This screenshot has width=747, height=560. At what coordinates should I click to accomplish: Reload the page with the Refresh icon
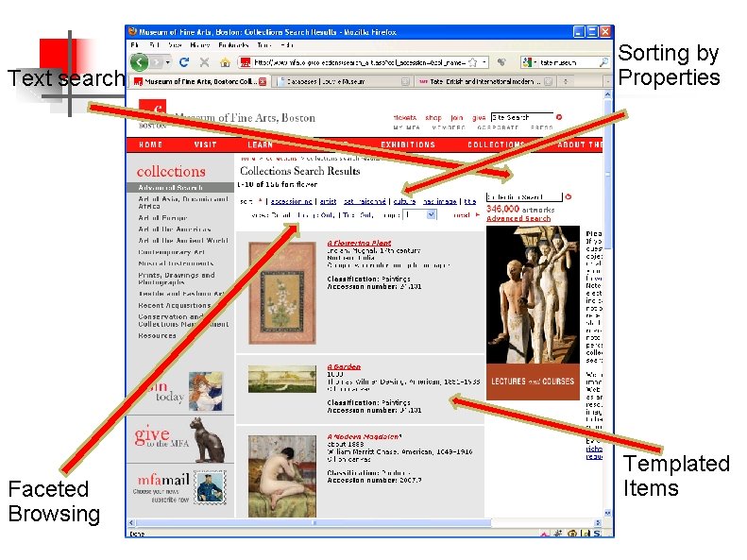[x=184, y=62]
